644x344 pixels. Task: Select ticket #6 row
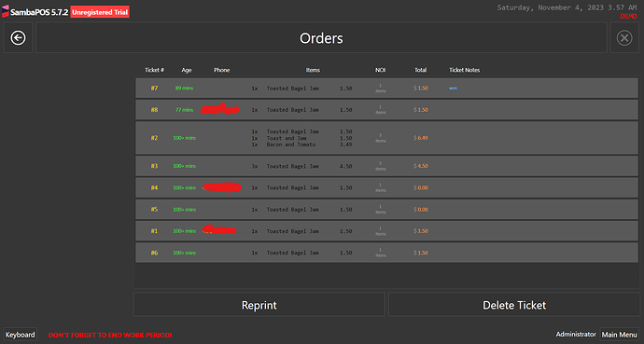[387, 253]
